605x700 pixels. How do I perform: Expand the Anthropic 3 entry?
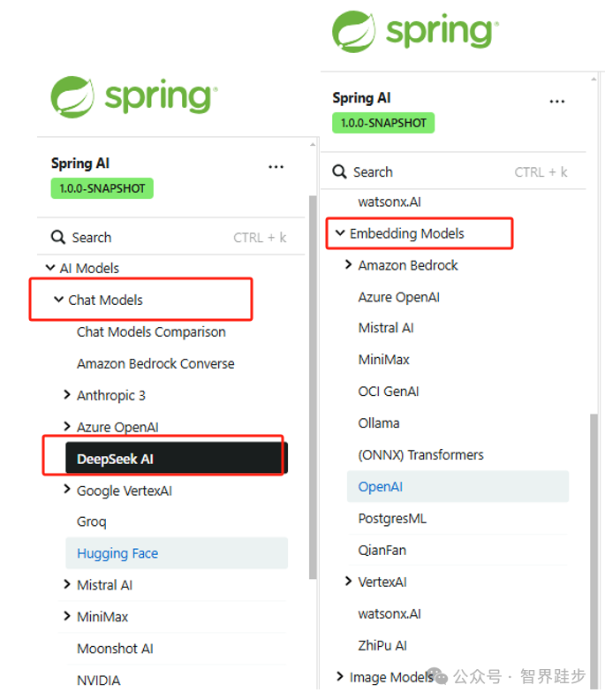(67, 395)
